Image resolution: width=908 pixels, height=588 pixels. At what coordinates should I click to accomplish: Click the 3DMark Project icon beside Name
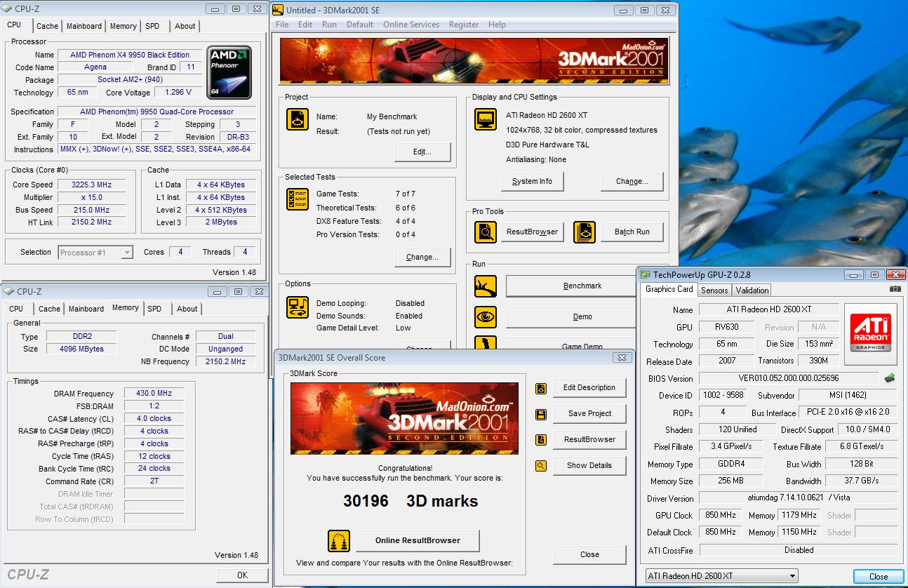(298, 120)
